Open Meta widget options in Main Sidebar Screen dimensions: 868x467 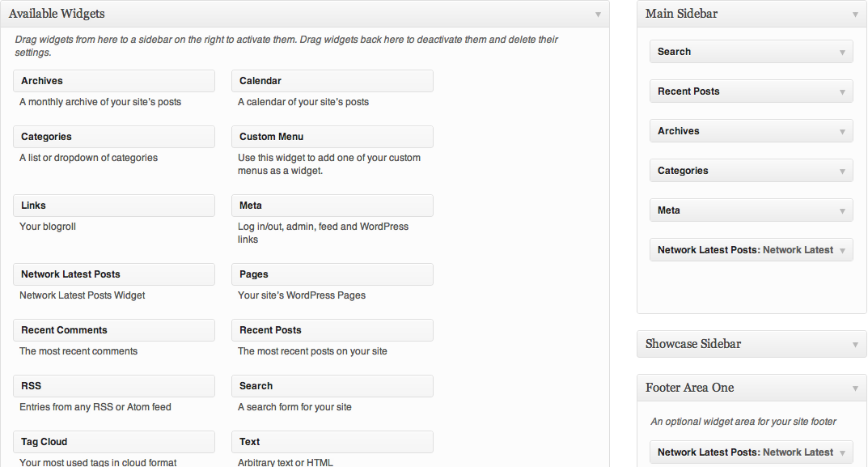(x=842, y=211)
